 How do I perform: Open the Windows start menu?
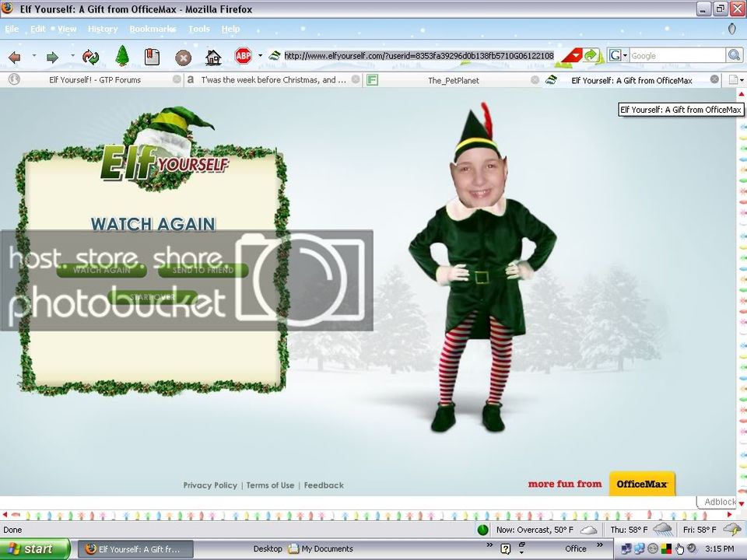35,549
